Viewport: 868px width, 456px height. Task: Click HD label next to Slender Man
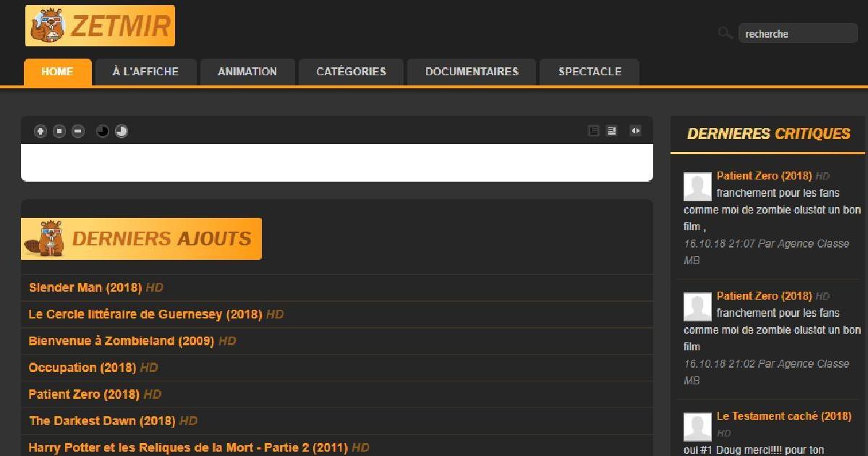(155, 287)
